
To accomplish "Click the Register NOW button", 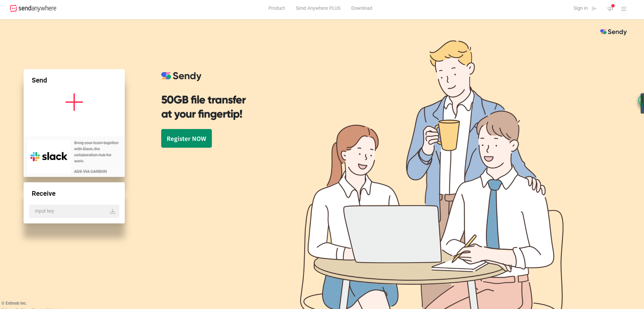I will [186, 138].
